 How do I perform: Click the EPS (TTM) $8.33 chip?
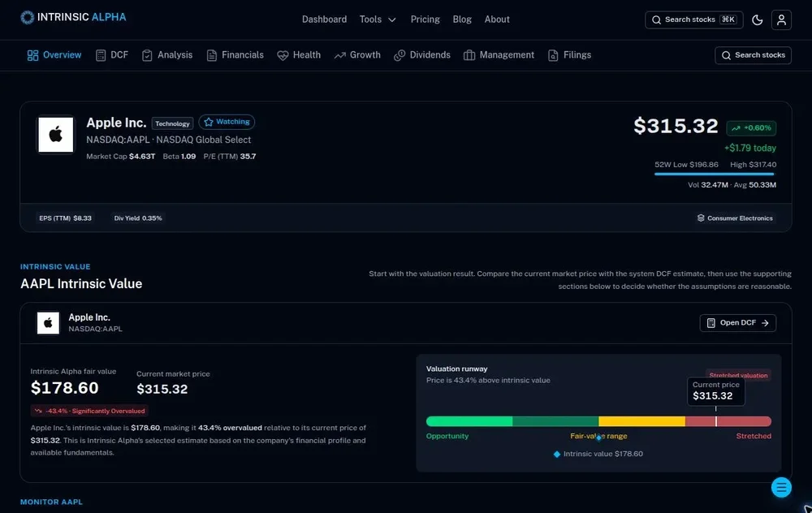(x=65, y=218)
